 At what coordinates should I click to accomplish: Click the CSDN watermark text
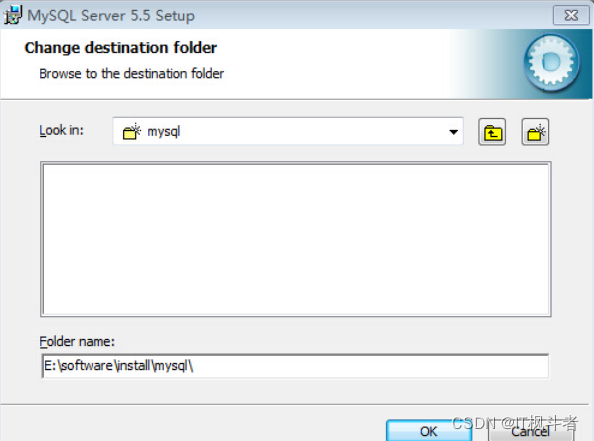click(515, 423)
